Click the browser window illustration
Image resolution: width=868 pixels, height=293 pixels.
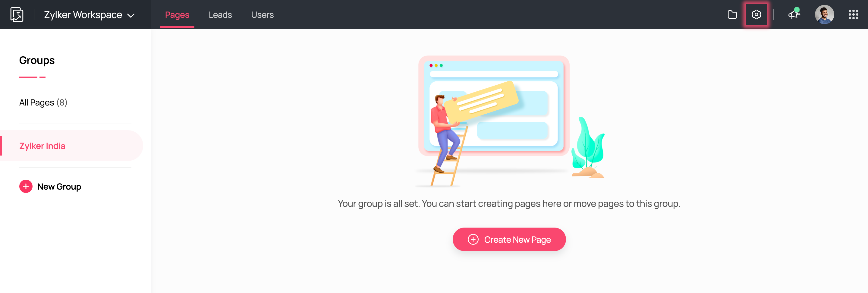(x=494, y=106)
